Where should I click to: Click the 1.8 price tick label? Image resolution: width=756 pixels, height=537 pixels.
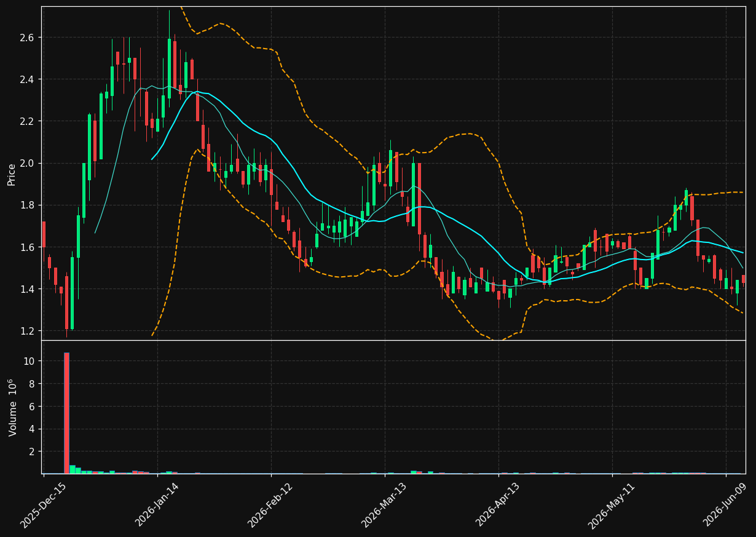click(x=27, y=205)
